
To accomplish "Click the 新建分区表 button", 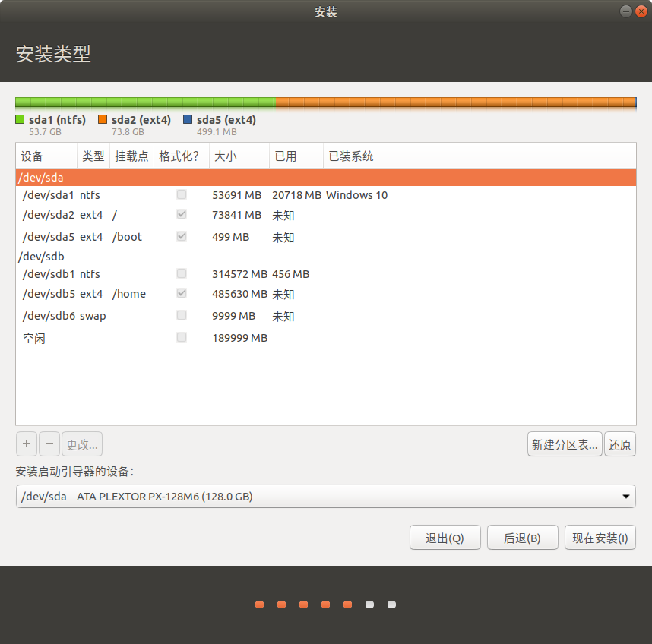I will click(x=565, y=444).
